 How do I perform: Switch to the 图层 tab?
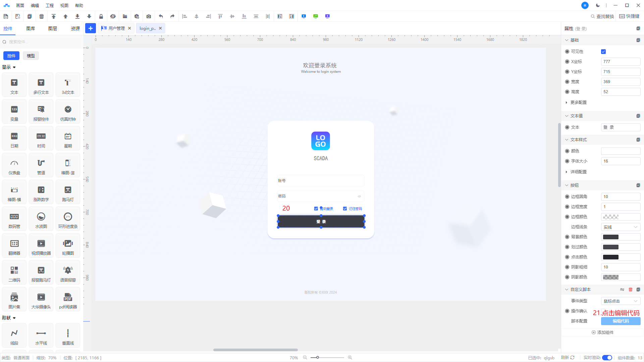click(53, 28)
